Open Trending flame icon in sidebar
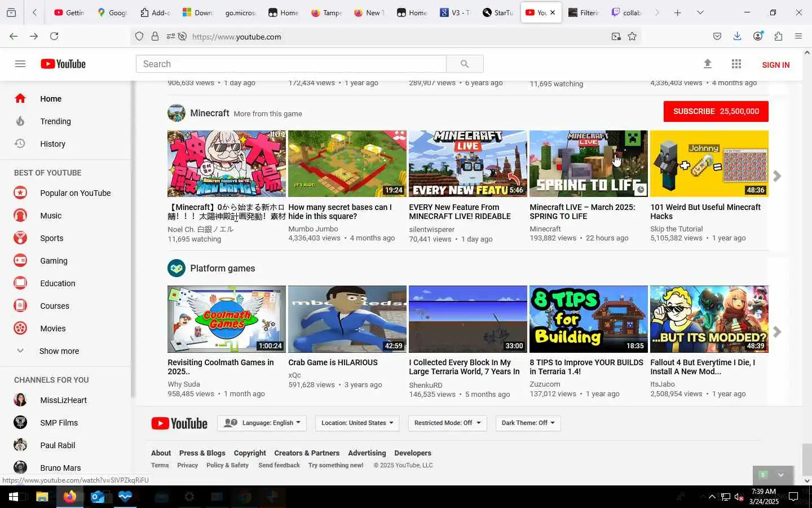Viewport: 812px width, 508px height. pyautogui.click(x=20, y=121)
